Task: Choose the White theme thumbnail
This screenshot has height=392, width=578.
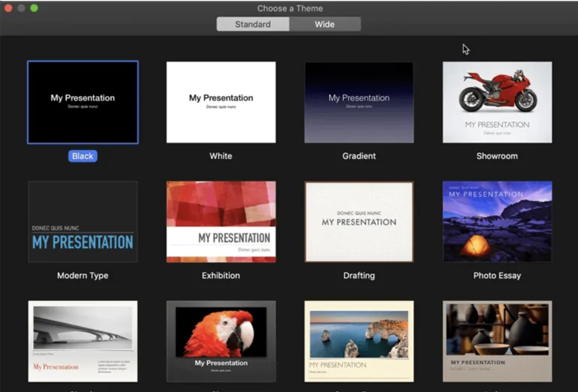Action: 221,102
